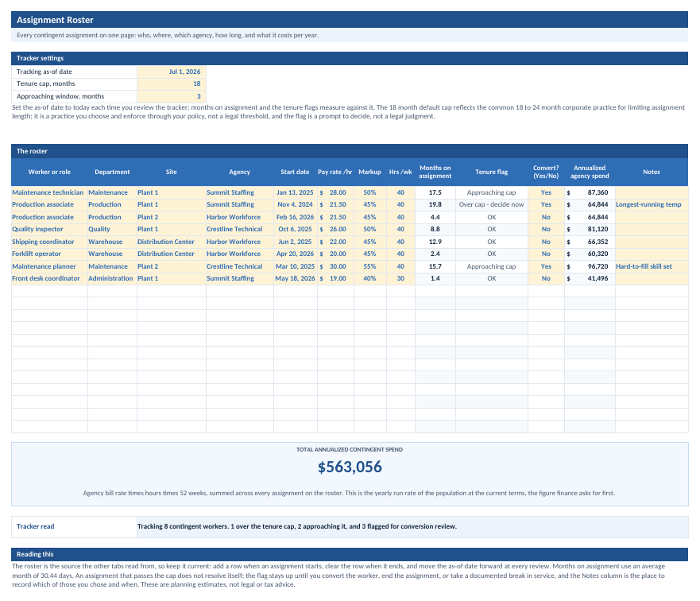Select the Maintenance technician cell
This screenshot has width=700, height=601.
(x=49, y=192)
